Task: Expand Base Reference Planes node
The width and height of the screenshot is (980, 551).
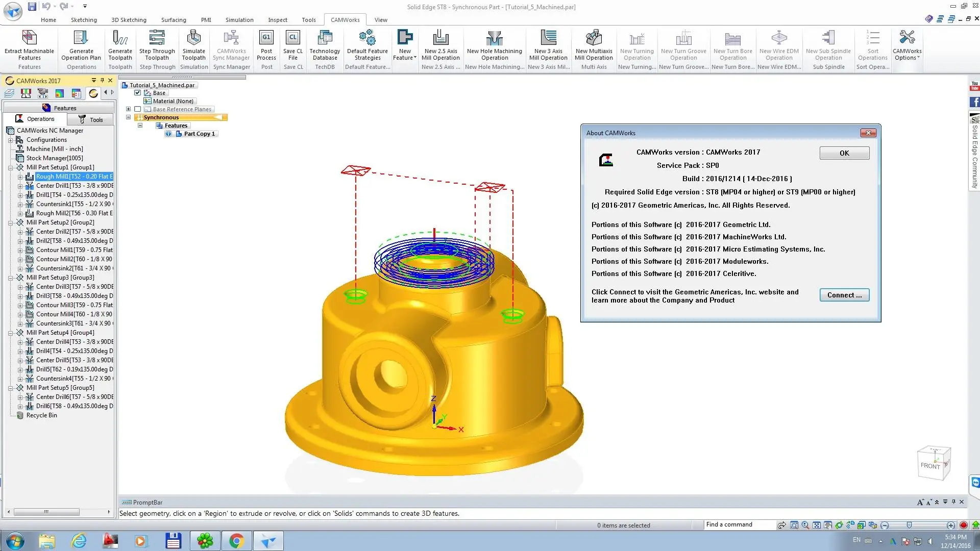Action: (129, 109)
